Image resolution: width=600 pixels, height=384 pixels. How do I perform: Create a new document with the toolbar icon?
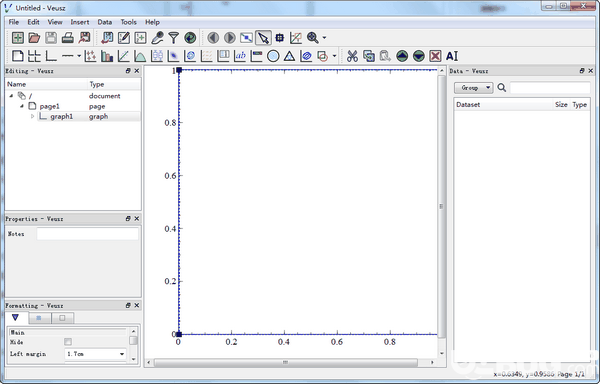(x=18, y=37)
